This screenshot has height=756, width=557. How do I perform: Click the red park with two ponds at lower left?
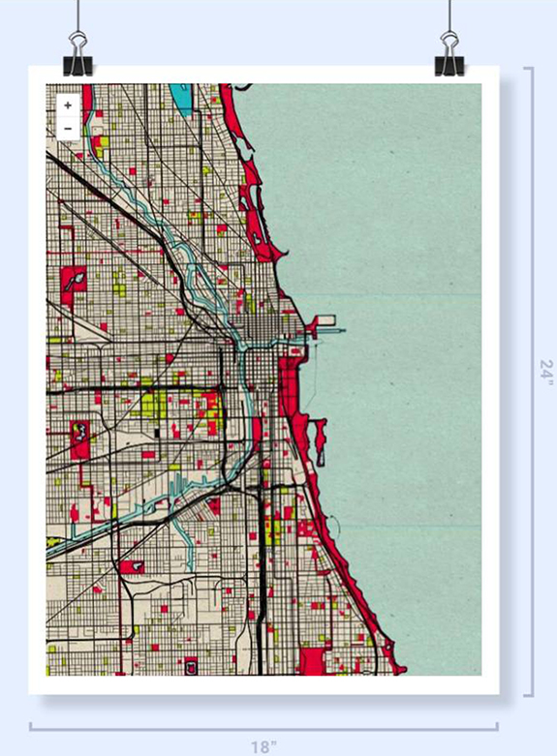pyautogui.click(x=79, y=439)
